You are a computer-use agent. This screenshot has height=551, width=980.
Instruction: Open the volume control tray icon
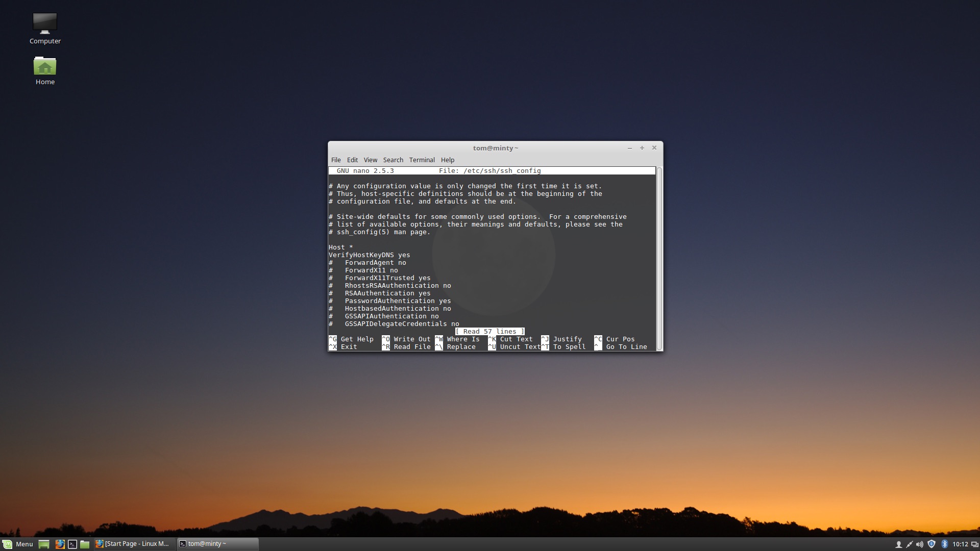pos(920,544)
